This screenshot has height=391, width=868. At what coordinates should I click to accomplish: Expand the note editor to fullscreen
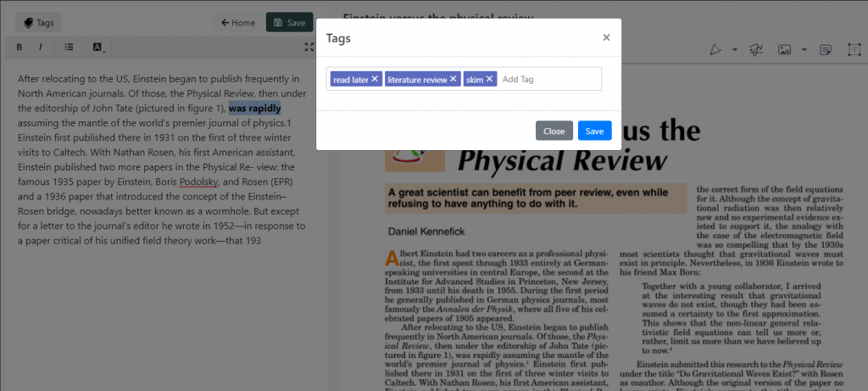click(x=309, y=47)
